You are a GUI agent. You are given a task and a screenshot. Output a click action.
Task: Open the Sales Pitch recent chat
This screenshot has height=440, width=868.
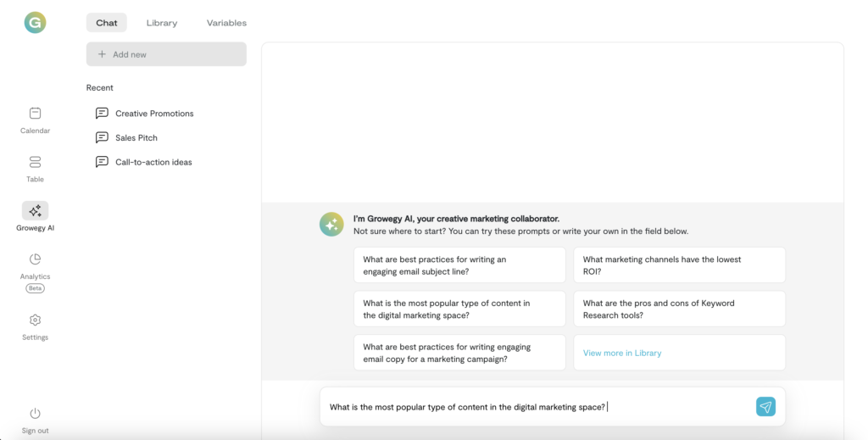[136, 137]
